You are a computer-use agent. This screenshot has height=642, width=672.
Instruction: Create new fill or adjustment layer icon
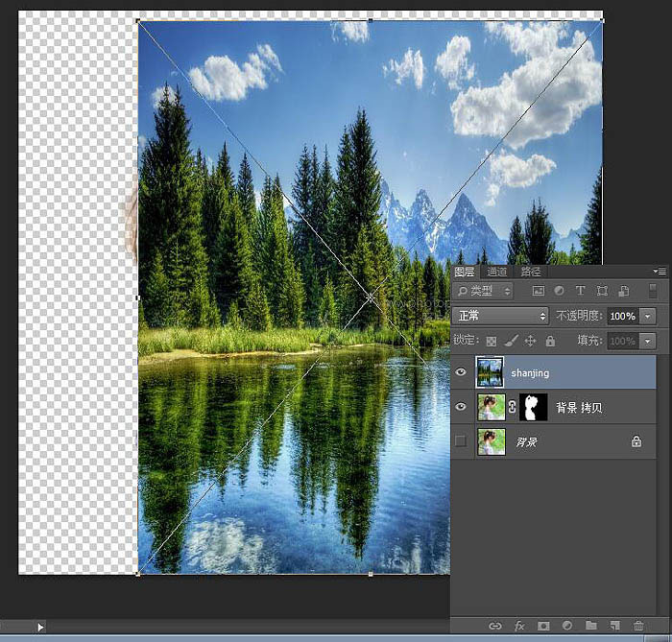tap(567, 626)
